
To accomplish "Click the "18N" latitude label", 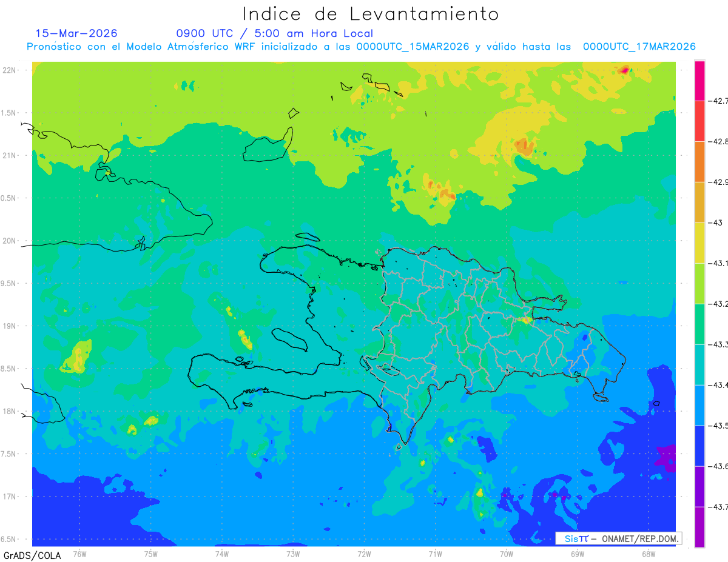I will [x=10, y=411].
